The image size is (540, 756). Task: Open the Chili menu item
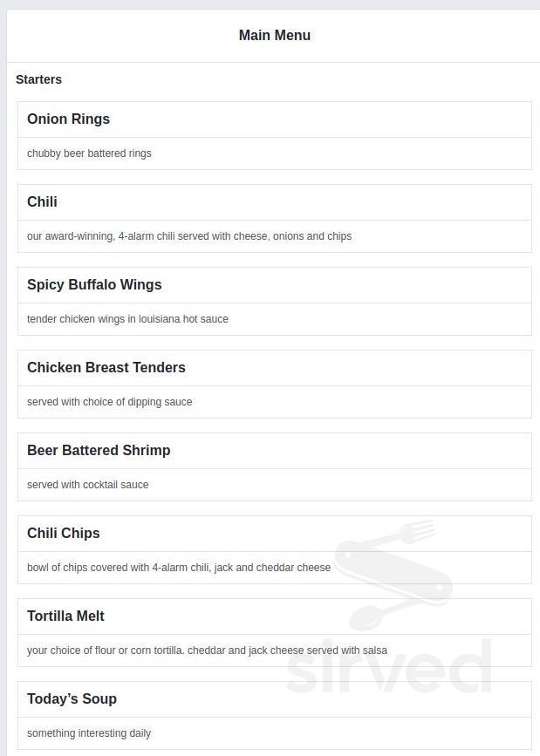click(42, 201)
